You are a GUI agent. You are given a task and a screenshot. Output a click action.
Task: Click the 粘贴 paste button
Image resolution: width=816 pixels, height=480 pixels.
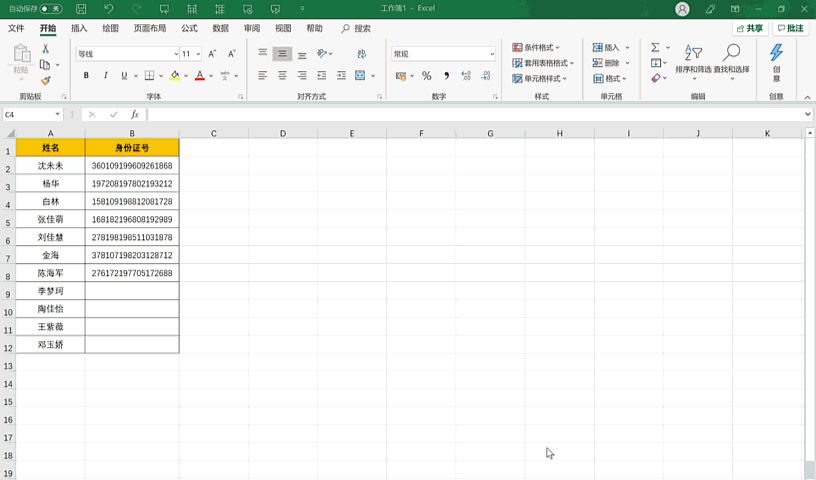21,60
